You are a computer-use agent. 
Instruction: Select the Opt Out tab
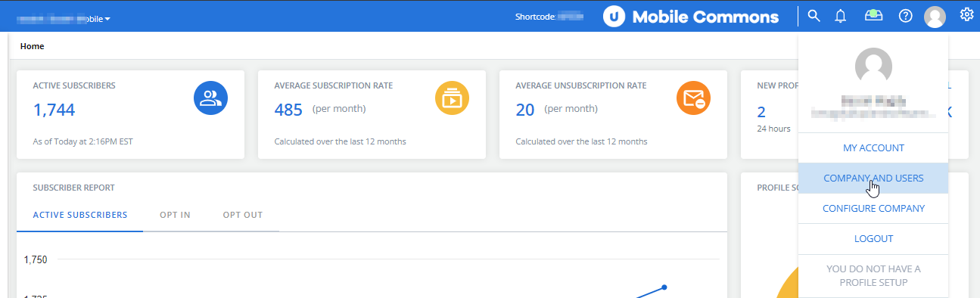click(243, 215)
